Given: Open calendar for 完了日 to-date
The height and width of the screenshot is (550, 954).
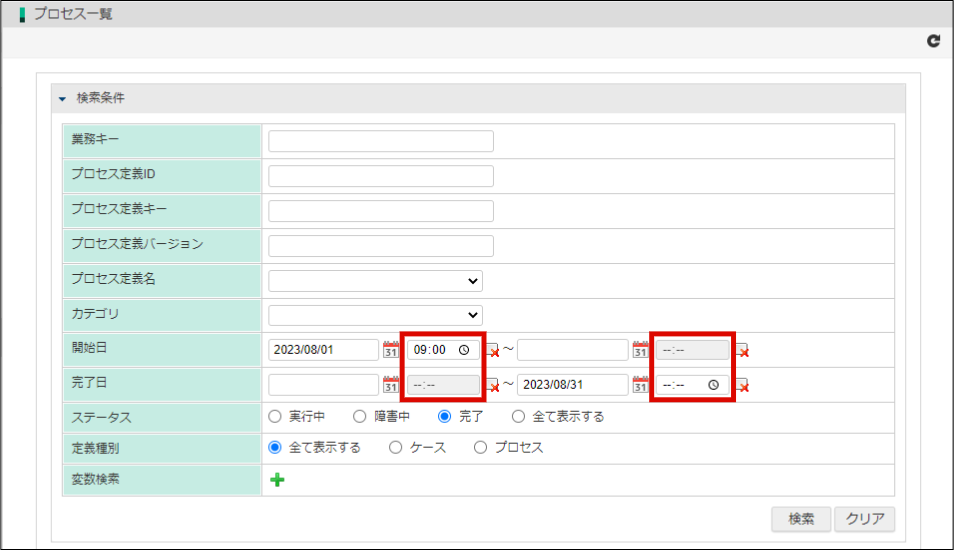Looking at the screenshot, I should click(640, 385).
